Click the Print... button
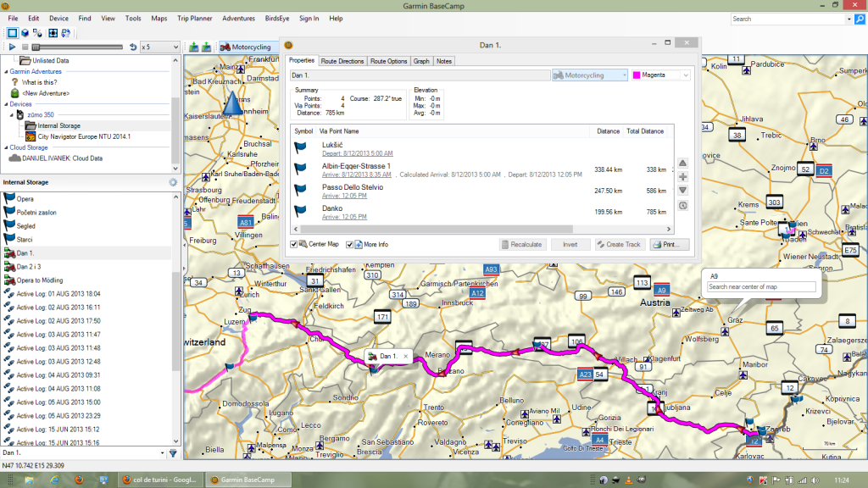The image size is (868, 488). [x=670, y=245]
